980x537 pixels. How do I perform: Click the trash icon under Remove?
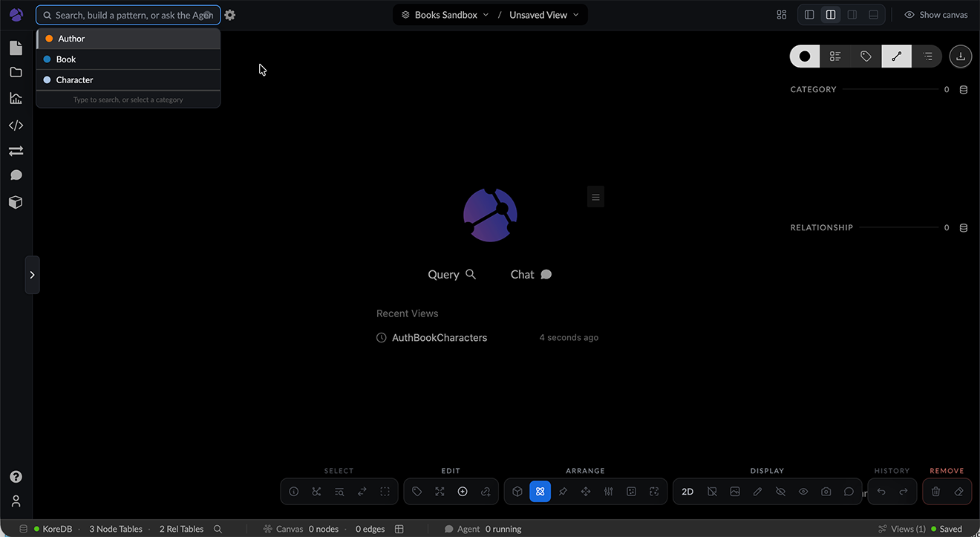point(936,492)
